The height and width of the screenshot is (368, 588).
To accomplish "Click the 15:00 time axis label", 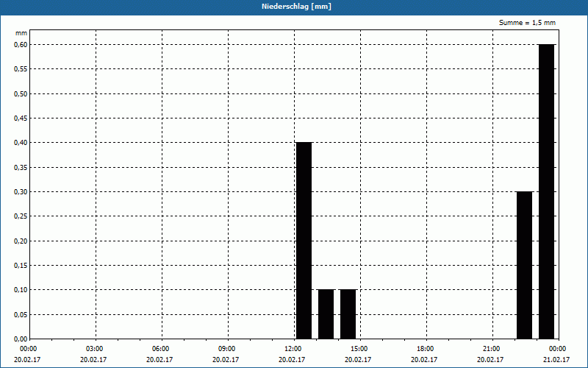I will (360, 349).
